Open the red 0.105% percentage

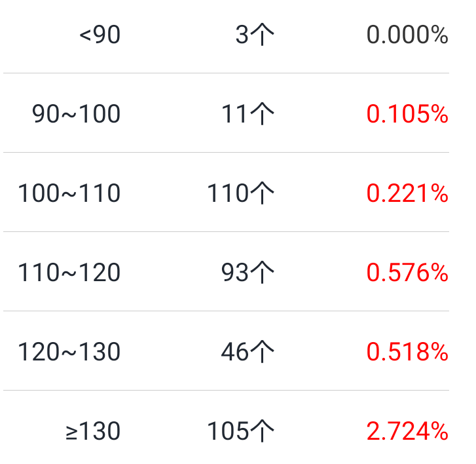(407, 115)
